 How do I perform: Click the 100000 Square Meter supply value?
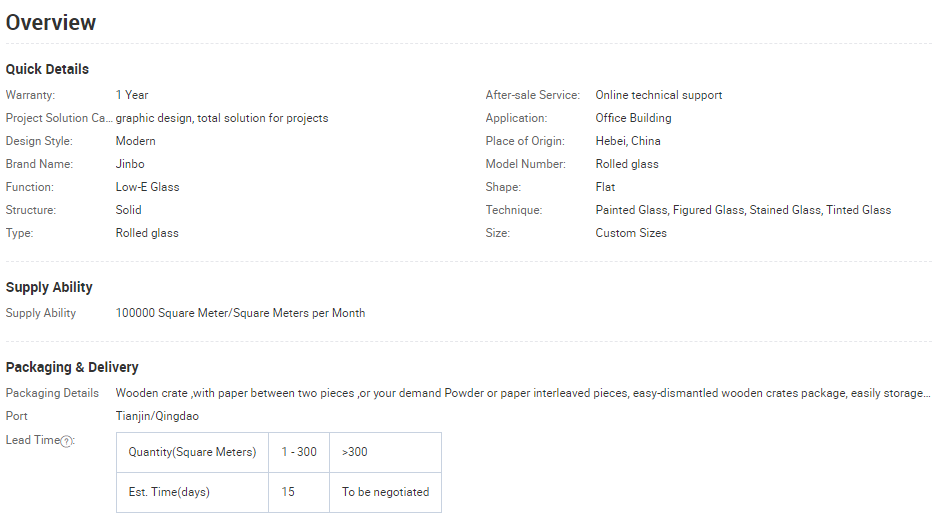coord(240,313)
